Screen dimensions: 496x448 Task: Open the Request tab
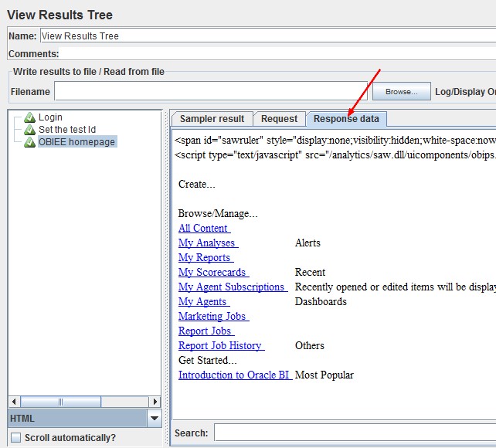[280, 119]
